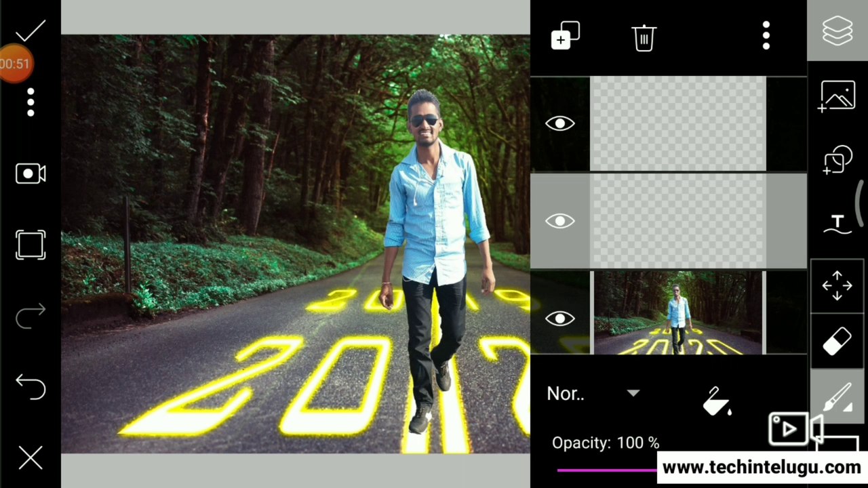This screenshot has width=868, height=488.
Task: Select the shape/selection add tool
Action: point(838,160)
